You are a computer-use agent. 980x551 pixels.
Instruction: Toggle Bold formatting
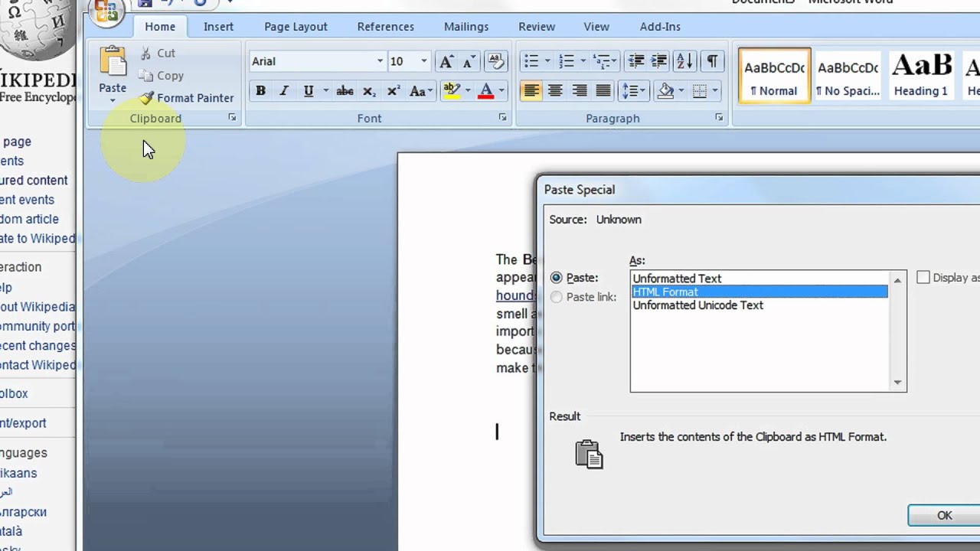(x=260, y=91)
